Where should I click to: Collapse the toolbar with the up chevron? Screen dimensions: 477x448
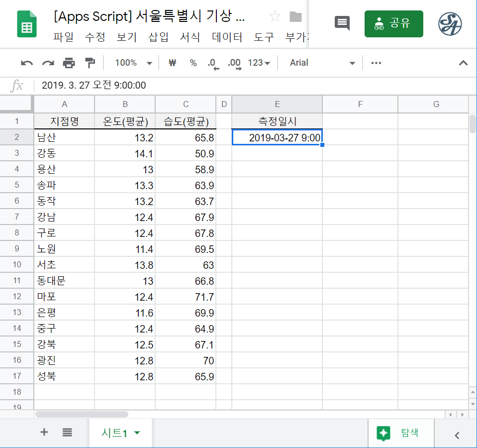[x=463, y=63]
